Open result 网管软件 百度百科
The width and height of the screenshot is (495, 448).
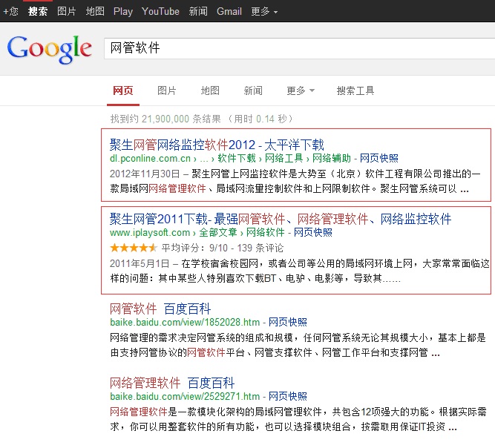pyautogui.click(x=160, y=309)
